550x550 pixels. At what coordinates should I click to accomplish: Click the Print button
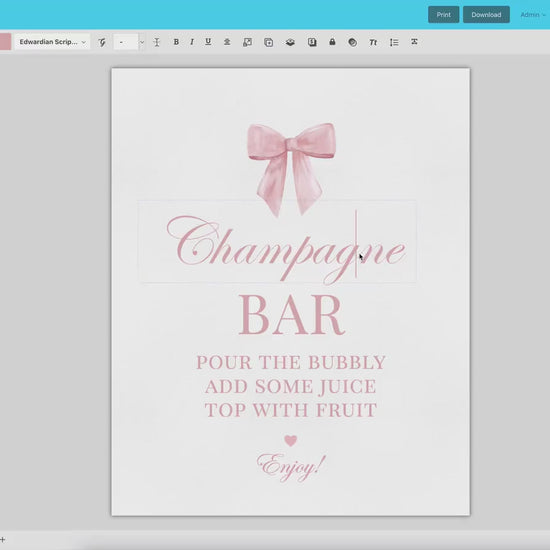coord(443,14)
